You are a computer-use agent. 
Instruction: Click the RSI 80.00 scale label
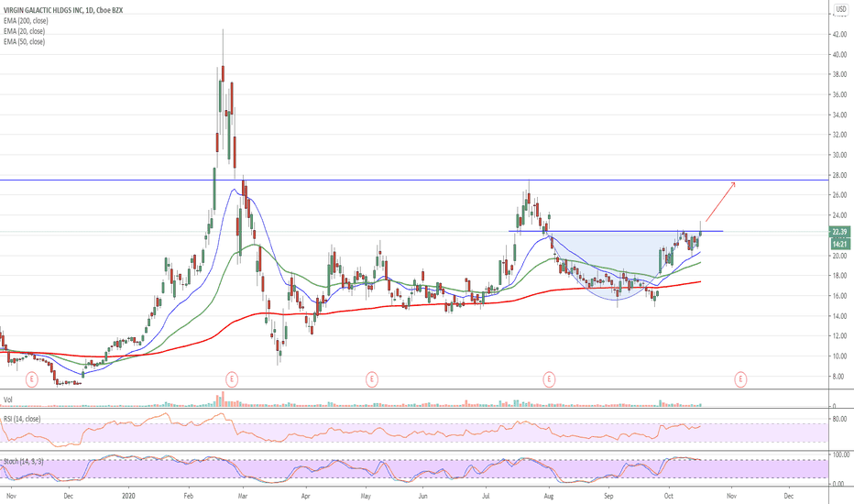click(x=839, y=419)
